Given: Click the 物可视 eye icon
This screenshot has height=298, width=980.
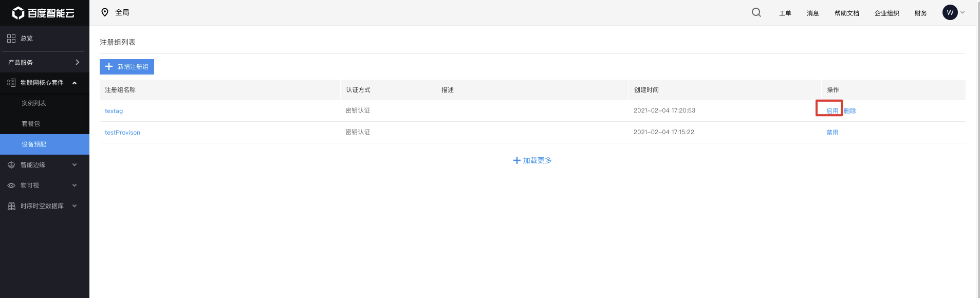Looking at the screenshot, I should [11, 185].
